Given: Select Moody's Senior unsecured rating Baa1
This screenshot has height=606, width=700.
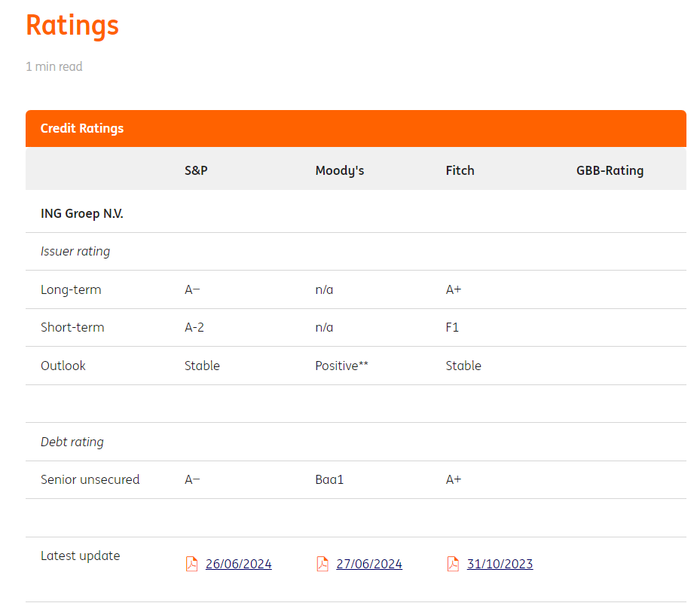Looking at the screenshot, I should (329, 479).
